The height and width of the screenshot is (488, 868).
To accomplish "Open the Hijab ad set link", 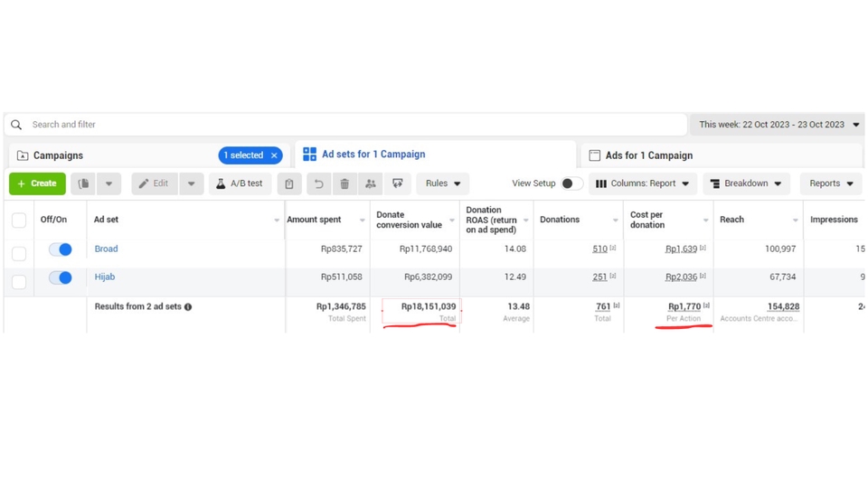I will tap(105, 277).
